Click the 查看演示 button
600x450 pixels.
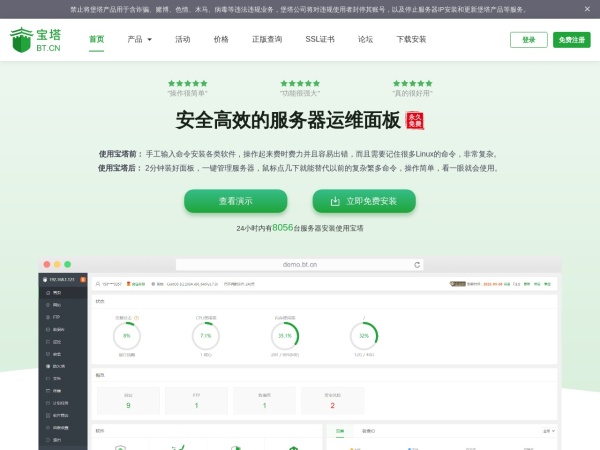tap(235, 201)
